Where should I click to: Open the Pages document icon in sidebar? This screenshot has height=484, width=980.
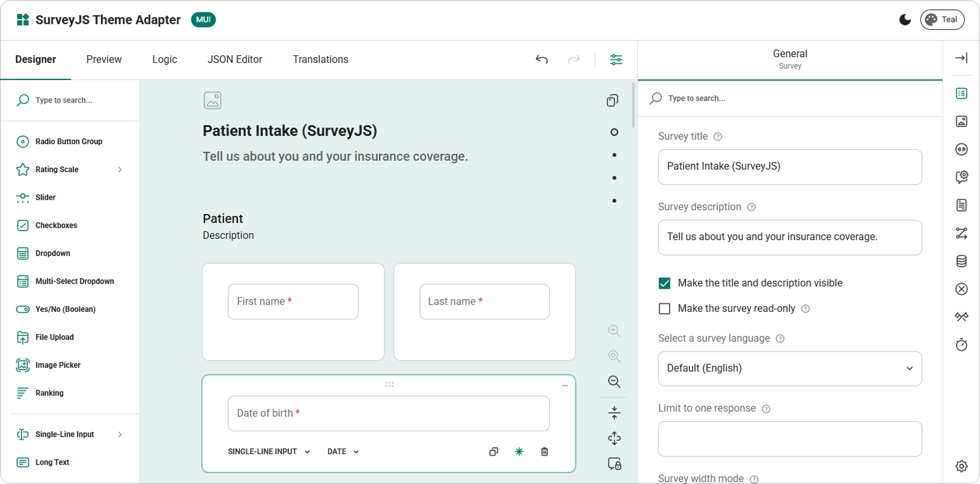click(x=962, y=205)
